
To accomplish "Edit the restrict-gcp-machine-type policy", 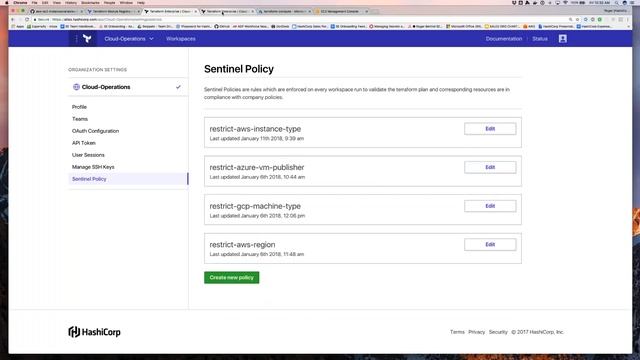I will tap(490, 206).
